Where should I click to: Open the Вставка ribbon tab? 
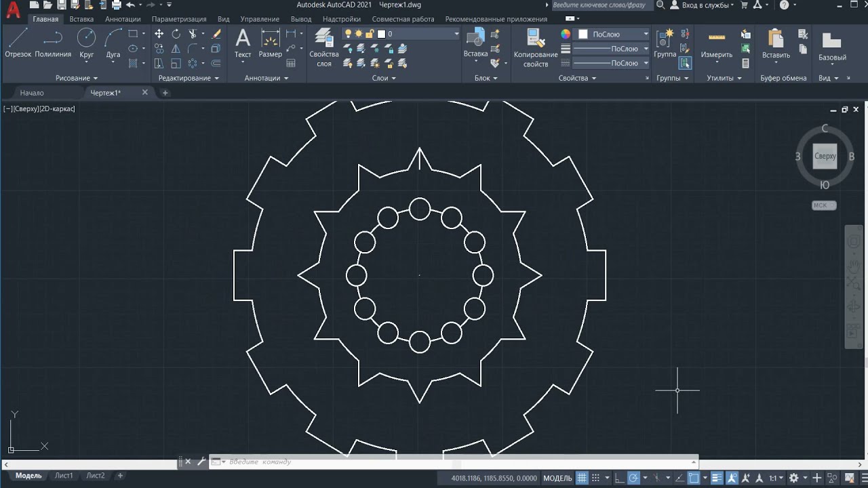coord(81,19)
